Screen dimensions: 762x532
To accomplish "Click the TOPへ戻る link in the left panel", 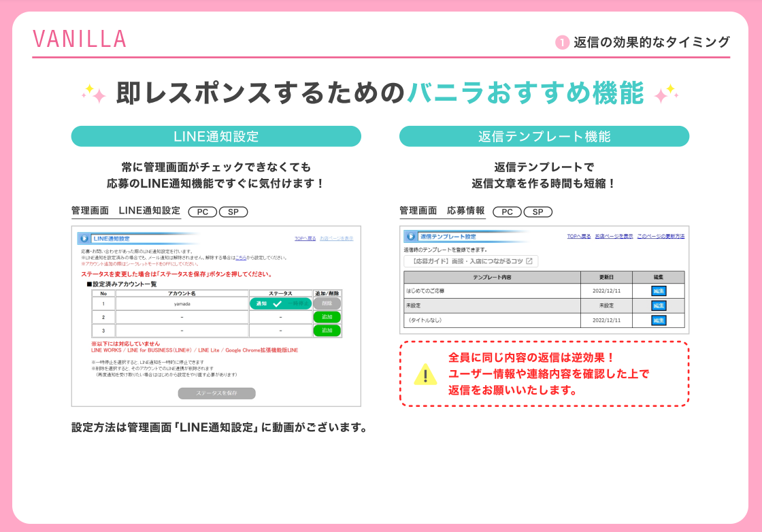I will 305,237.
